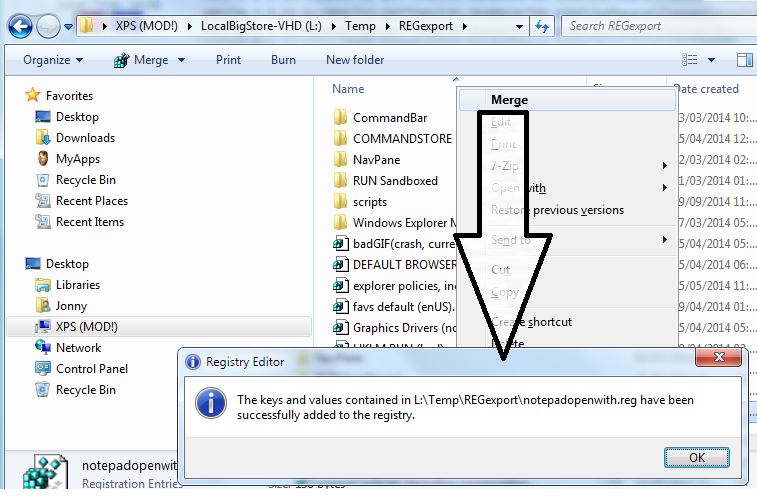Open the recent locations dropdown arrow
Viewport: 757px width, 500px height.
pyautogui.click(x=69, y=27)
